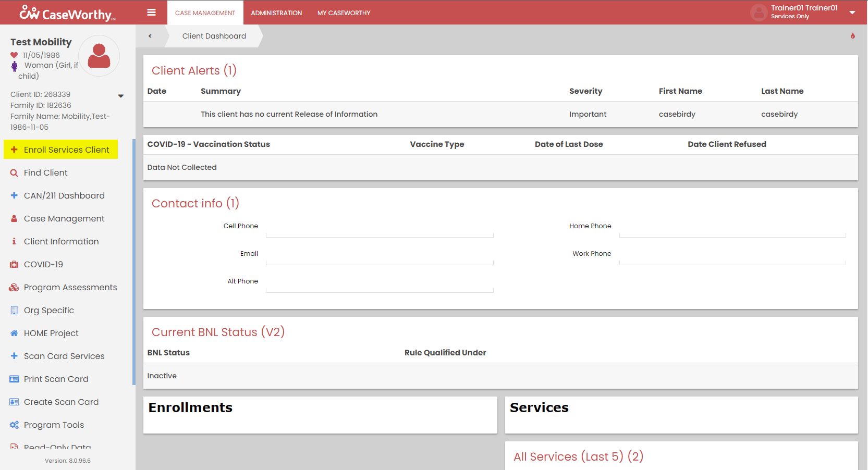Click the Find Client magnifier icon
Viewport: 868px width, 470px height.
pyautogui.click(x=14, y=173)
